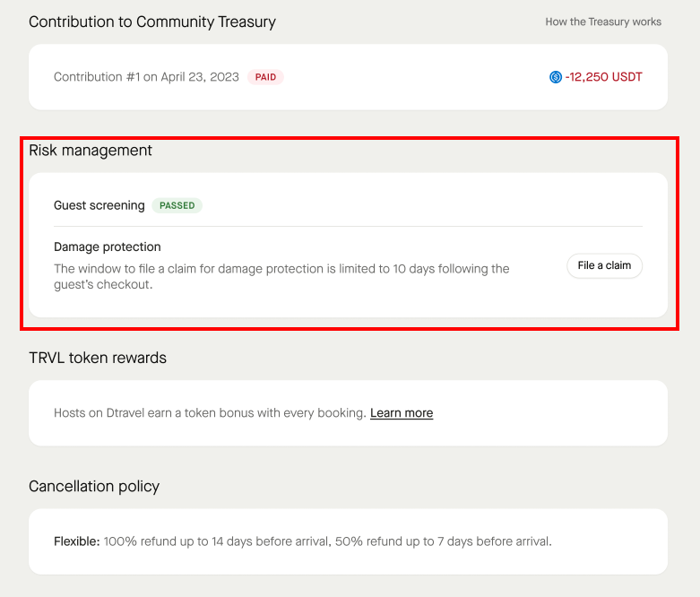
Task: Click the Risk management section heading
Action: tap(91, 151)
